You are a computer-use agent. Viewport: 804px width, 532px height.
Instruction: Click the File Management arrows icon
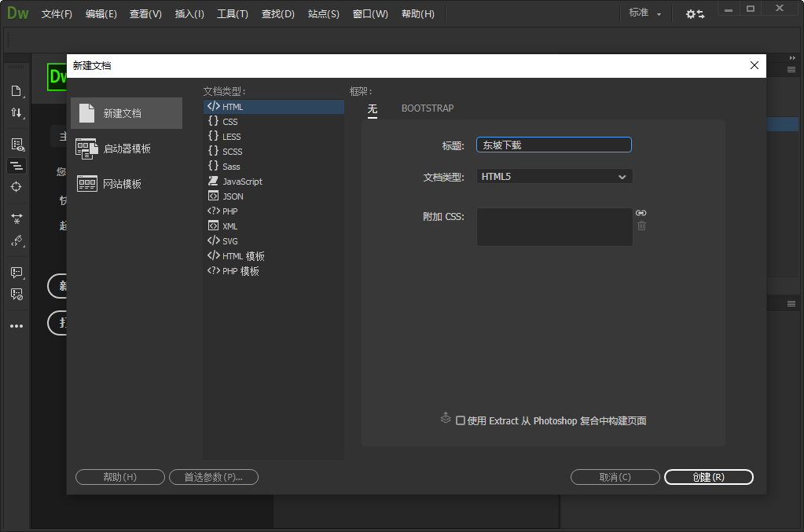pyautogui.click(x=16, y=113)
